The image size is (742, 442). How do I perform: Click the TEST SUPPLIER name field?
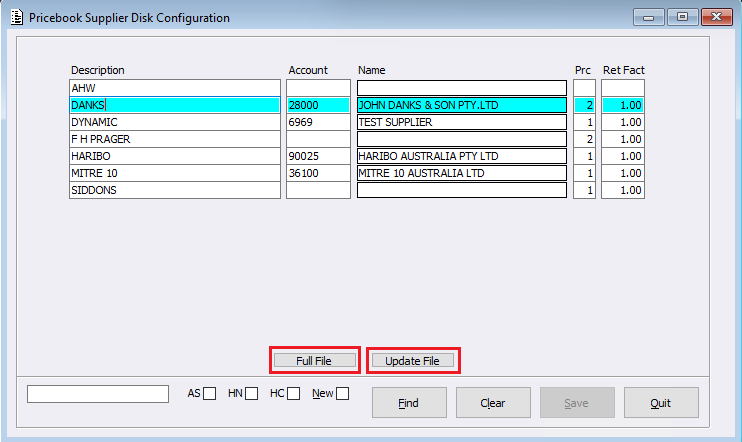[x=462, y=122]
